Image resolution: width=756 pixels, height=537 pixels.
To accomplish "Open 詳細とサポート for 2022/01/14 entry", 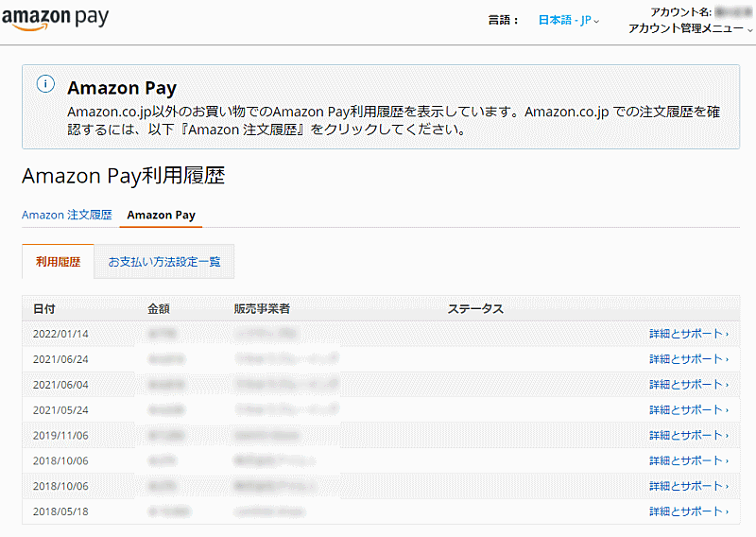I will 688,334.
